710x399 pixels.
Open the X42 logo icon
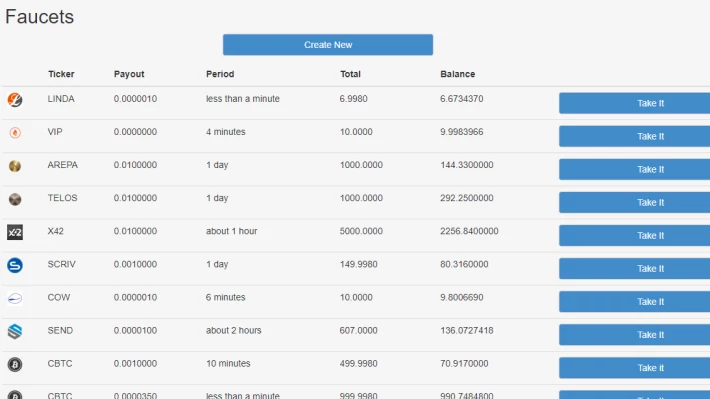[x=15, y=232]
